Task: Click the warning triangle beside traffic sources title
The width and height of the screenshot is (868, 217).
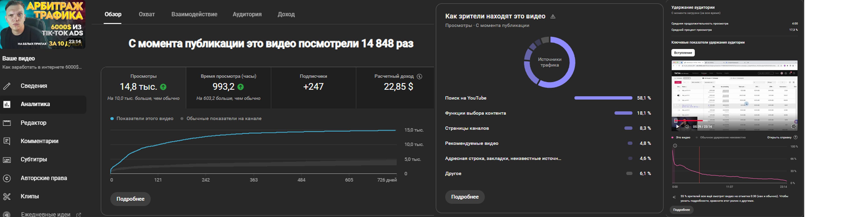Action: [x=553, y=16]
